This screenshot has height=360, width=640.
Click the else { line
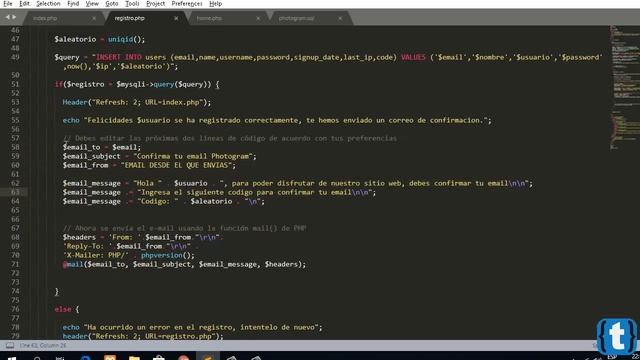pyautogui.click(x=67, y=309)
